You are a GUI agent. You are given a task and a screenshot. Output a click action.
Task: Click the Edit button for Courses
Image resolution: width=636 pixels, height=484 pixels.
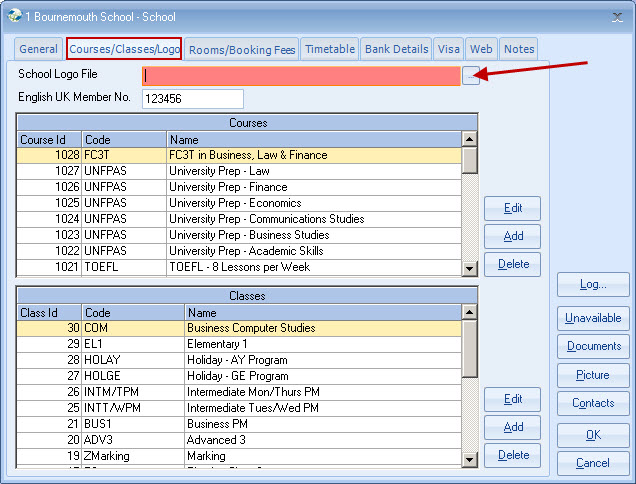coord(512,208)
